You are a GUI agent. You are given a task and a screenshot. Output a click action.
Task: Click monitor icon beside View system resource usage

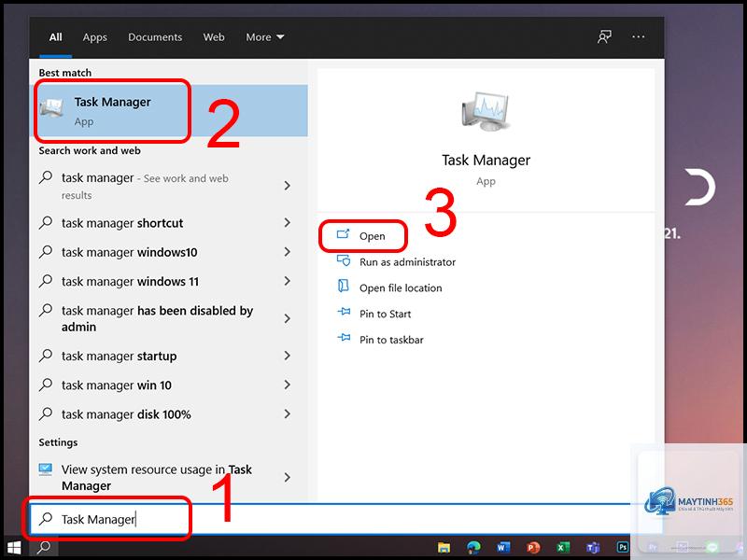tap(46, 469)
